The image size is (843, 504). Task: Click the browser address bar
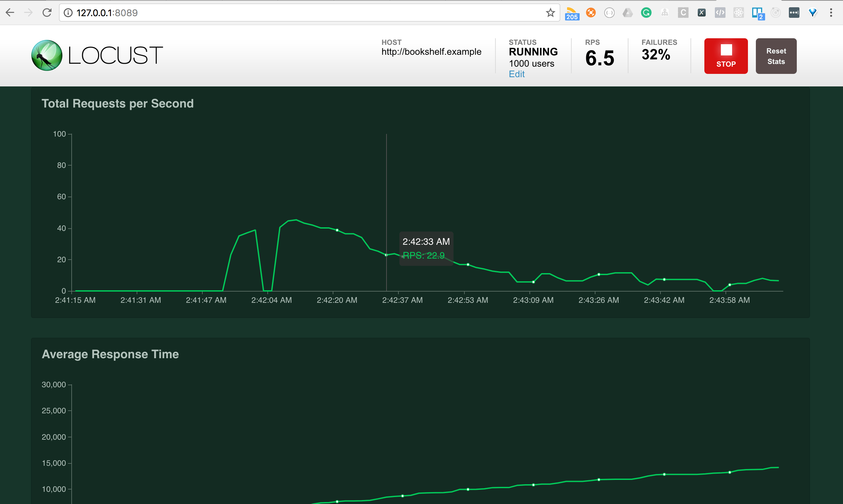[x=238, y=13]
